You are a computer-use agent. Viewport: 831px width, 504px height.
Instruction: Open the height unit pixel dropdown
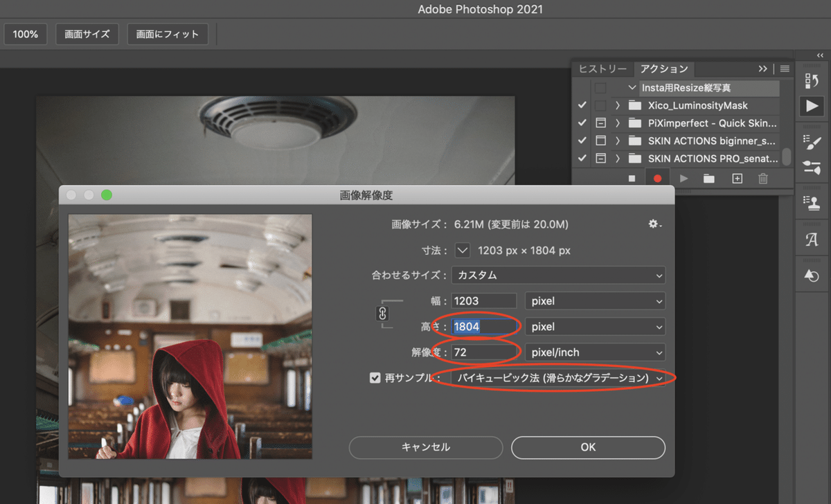coord(595,327)
